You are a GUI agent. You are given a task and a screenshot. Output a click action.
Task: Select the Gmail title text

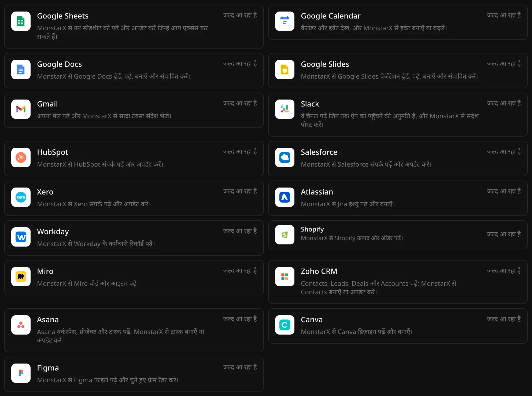click(47, 104)
